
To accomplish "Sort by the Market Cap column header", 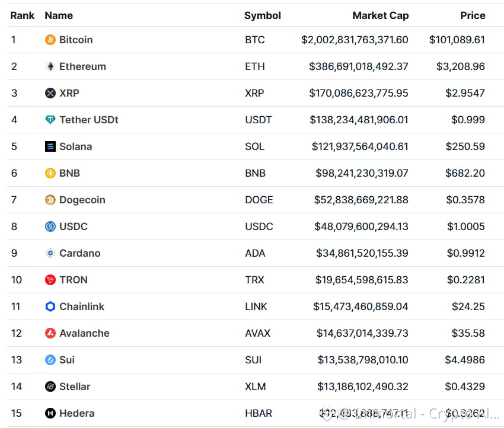I will 381,15.
